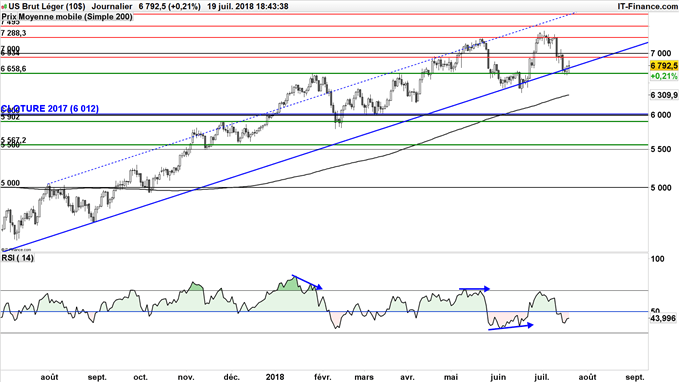Click the 'juil.' time axis label
The height and width of the screenshot is (382, 679).
[542, 377]
